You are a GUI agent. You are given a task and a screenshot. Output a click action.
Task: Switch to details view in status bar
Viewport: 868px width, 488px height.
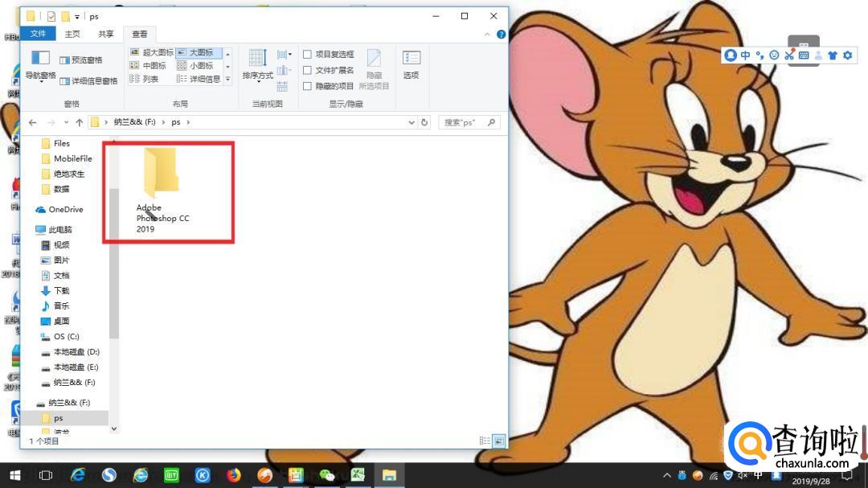click(485, 441)
